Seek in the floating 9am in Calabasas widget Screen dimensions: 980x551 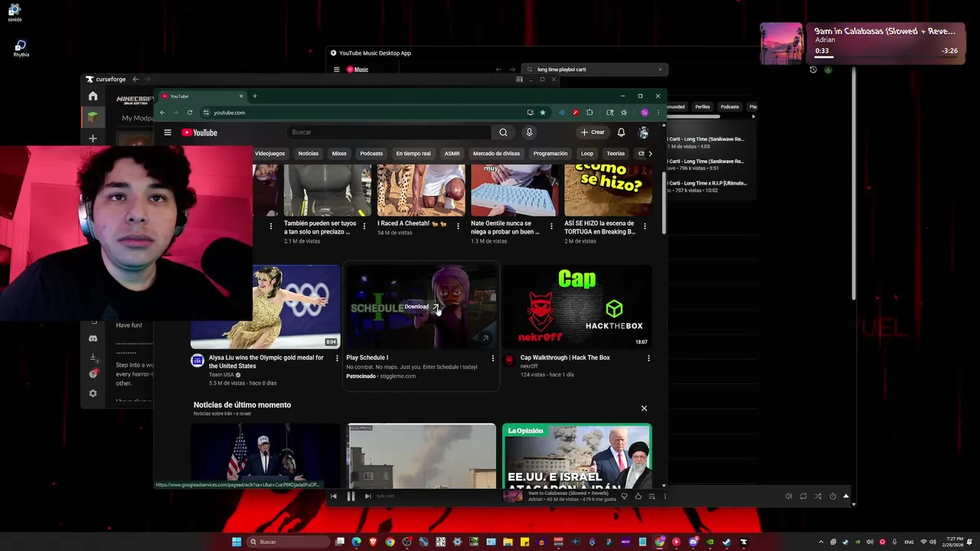886,58
